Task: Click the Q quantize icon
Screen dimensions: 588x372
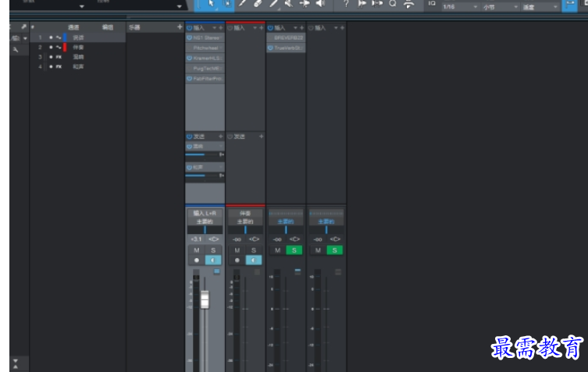Action: pyautogui.click(x=393, y=3)
